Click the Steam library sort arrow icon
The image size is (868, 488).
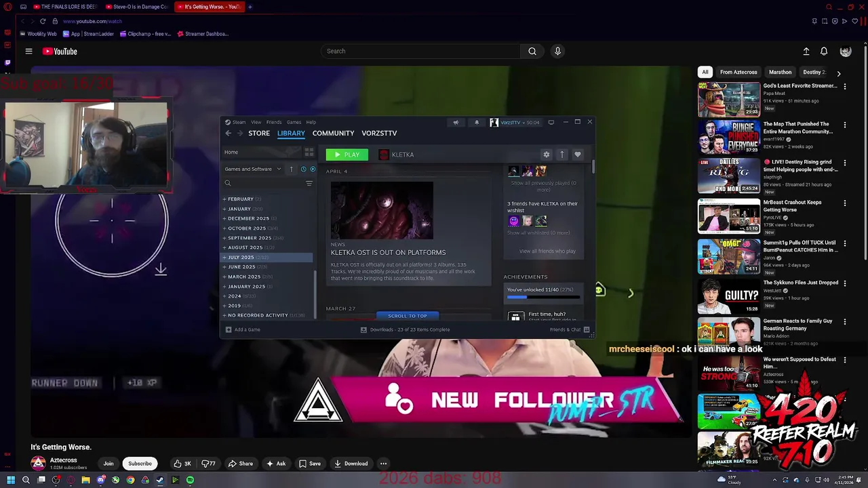pos(291,169)
